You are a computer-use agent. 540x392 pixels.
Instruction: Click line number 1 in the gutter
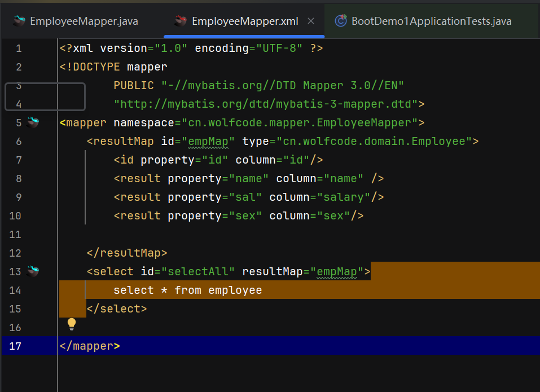(x=19, y=48)
